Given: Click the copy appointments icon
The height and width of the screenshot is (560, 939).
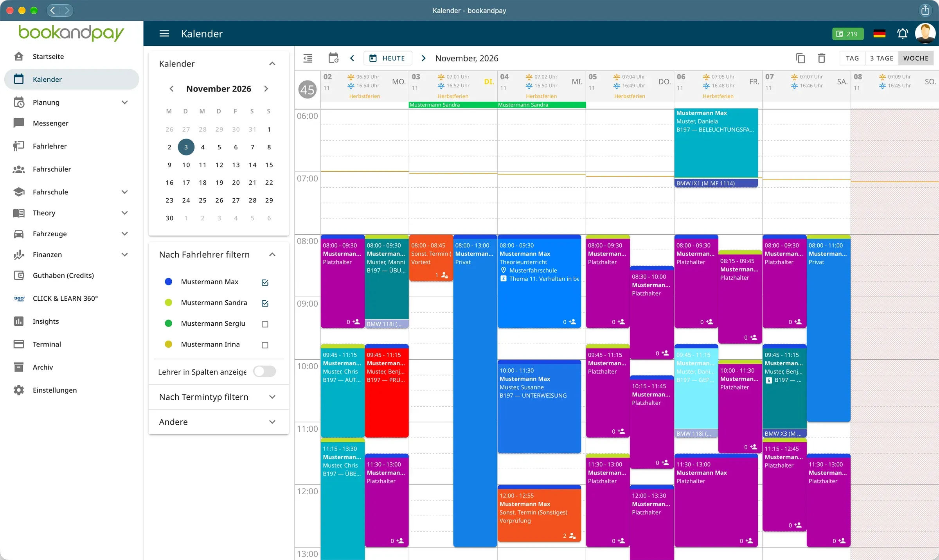Looking at the screenshot, I should (800, 58).
